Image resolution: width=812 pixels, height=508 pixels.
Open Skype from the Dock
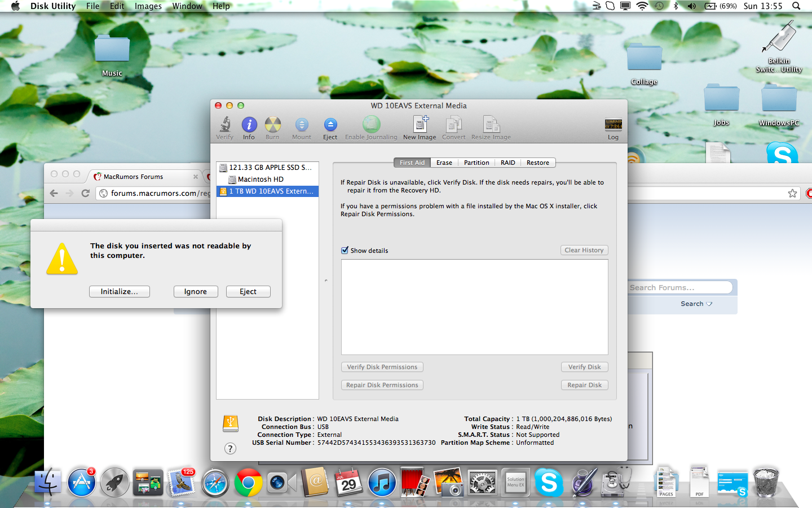tap(549, 483)
